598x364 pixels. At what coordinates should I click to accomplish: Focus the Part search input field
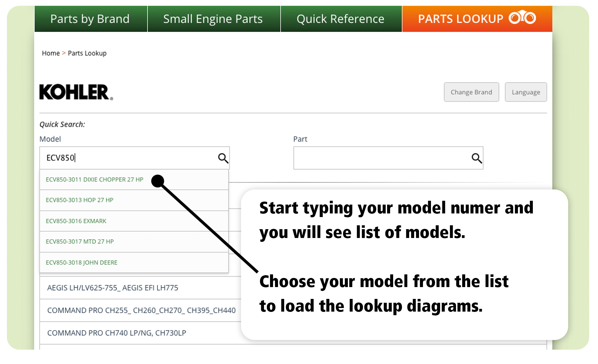[388, 158]
